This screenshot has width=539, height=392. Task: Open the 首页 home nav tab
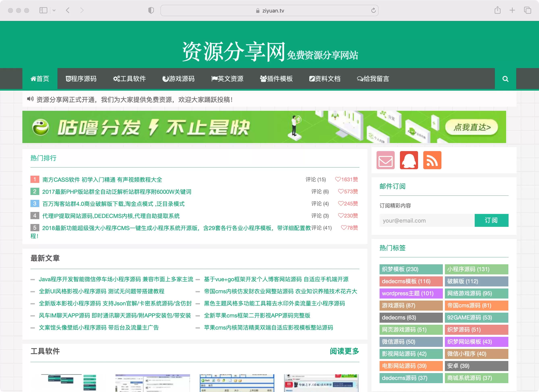[40, 79]
